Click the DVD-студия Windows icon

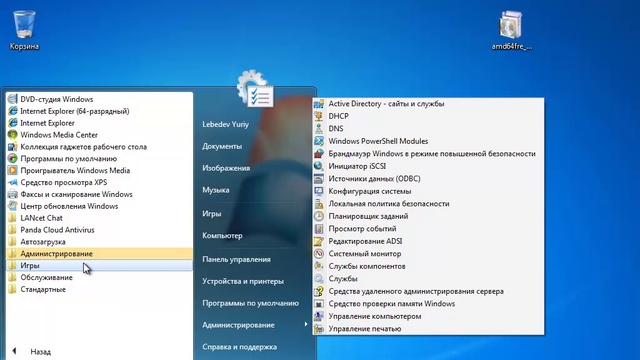click(x=13, y=99)
